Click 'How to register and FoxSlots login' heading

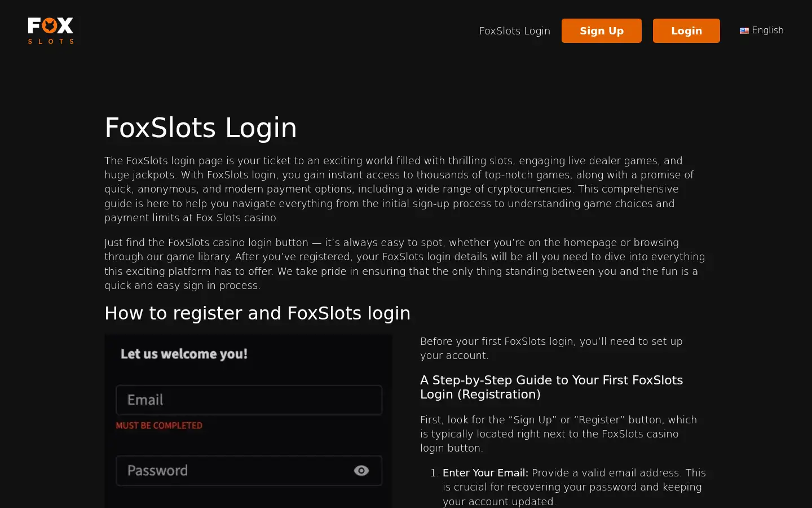click(257, 313)
